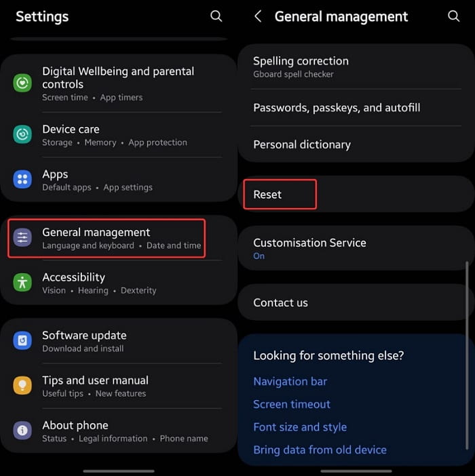Tap the yellow Tips lightbulb icon

tap(22, 385)
